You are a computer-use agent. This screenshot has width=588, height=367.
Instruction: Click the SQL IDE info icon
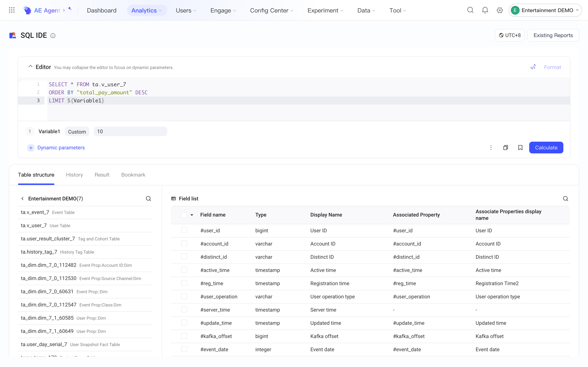coord(53,36)
